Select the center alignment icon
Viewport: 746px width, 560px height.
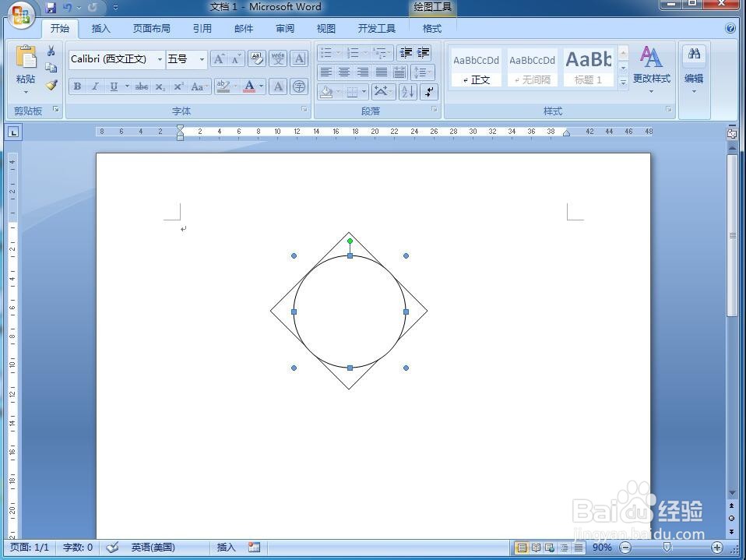(345, 72)
